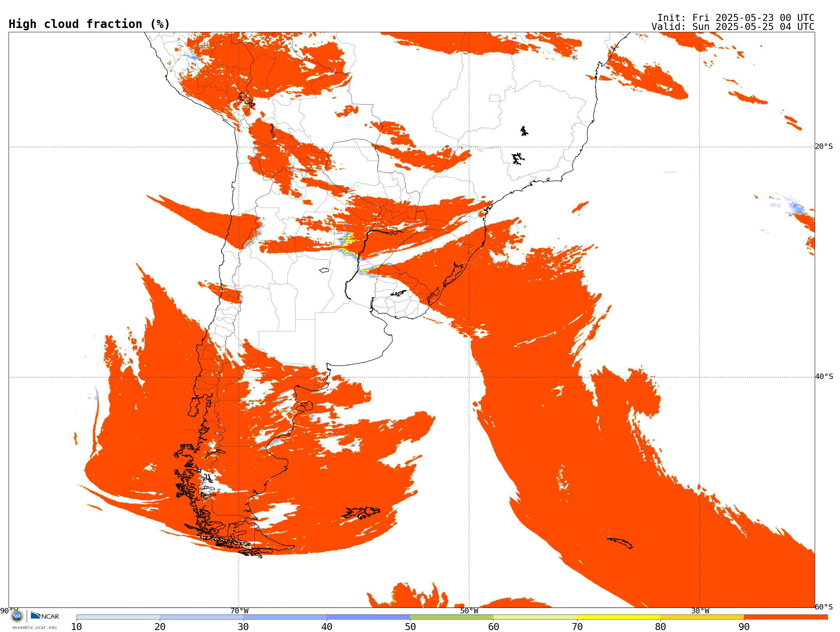Click the 70°W longitude label

239,611
